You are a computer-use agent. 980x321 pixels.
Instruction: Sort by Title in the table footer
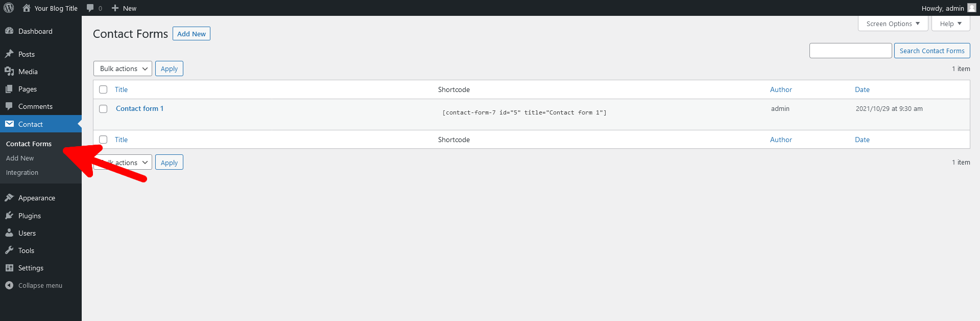click(x=121, y=140)
